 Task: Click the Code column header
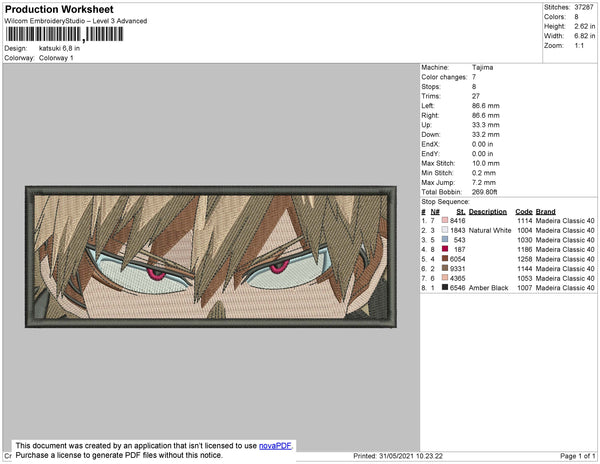click(523, 212)
